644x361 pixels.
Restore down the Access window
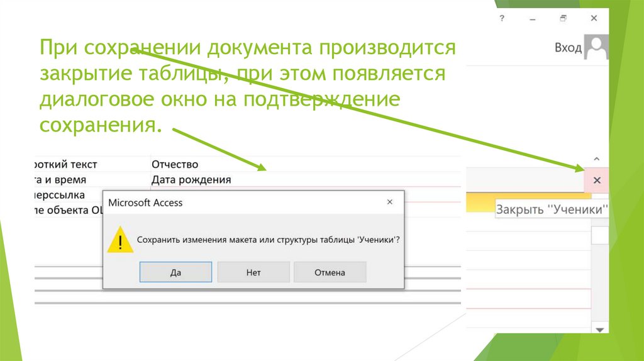[563, 18]
